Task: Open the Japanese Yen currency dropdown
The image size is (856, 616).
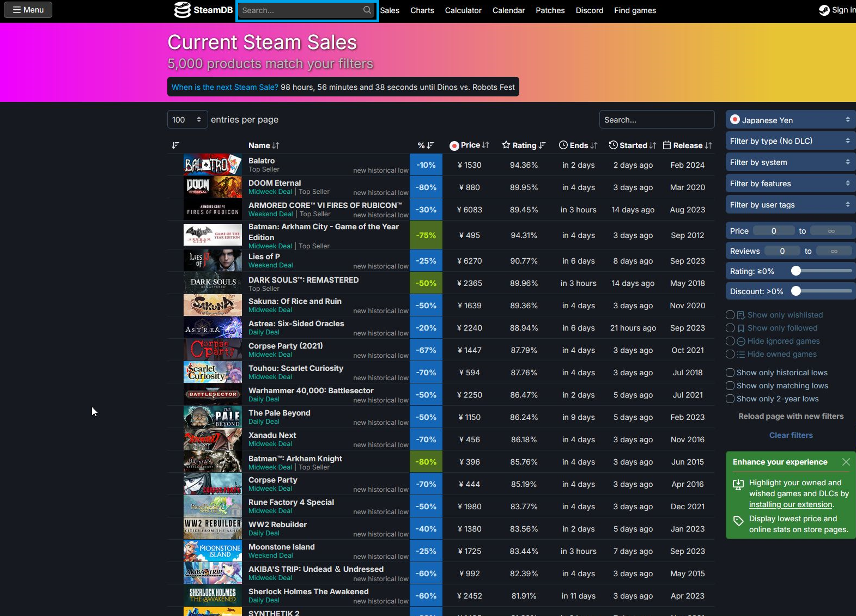Action: 791,120
